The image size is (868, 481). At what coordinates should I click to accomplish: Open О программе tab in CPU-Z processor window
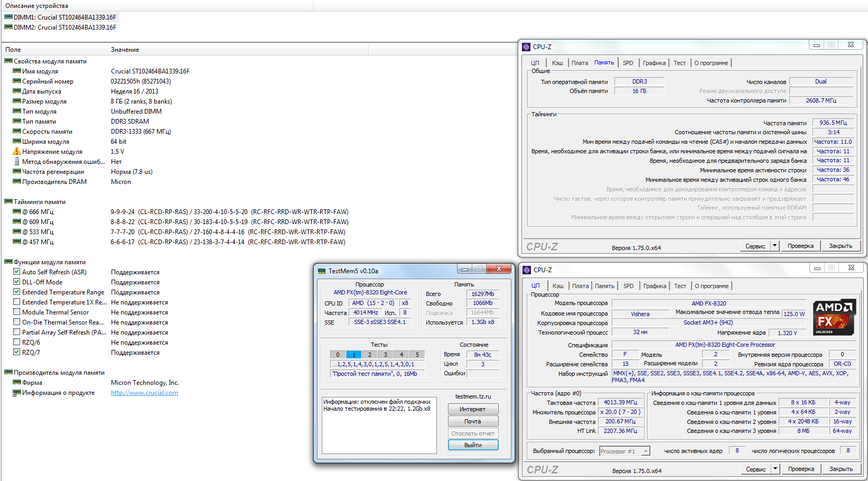click(x=712, y=286)
